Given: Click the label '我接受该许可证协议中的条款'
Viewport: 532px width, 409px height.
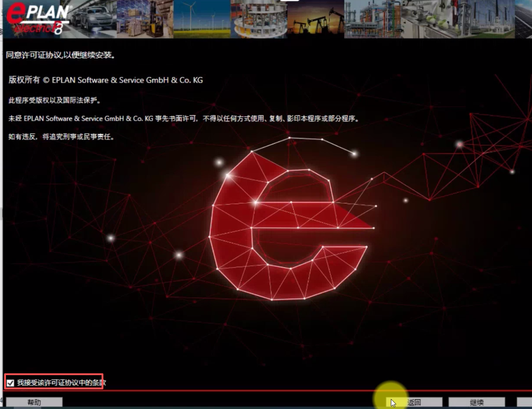Looking at the screenshot, I should (61, 383).
